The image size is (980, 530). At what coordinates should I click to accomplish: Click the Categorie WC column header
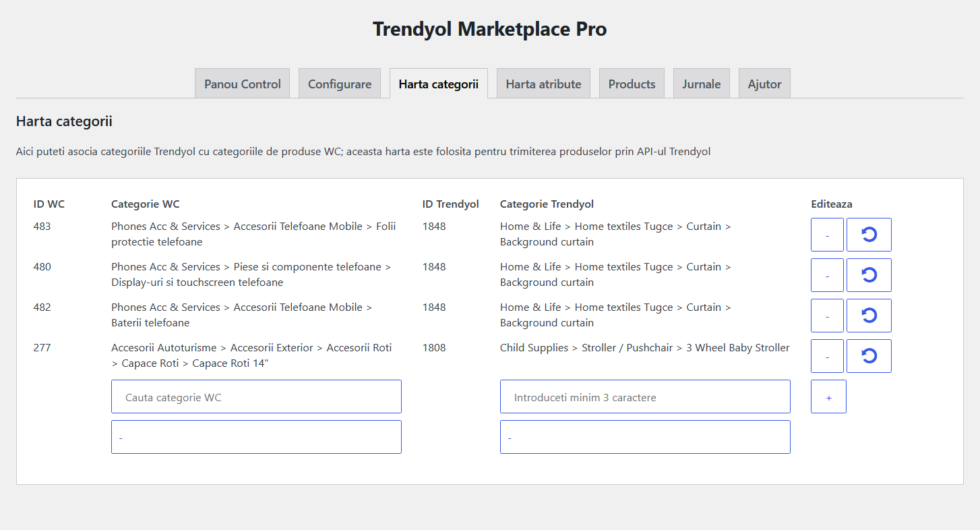(146, 204)
